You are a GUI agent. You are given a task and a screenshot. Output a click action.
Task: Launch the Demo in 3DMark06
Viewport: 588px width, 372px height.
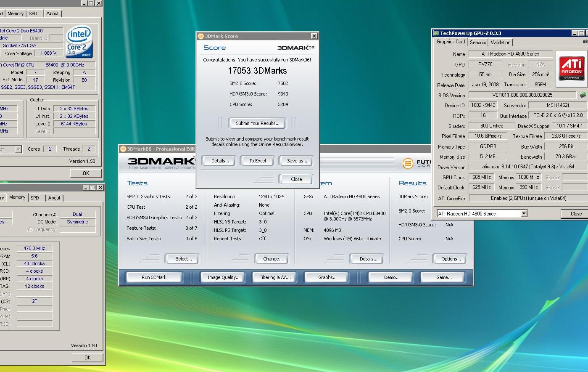click(x=391, y=277)
